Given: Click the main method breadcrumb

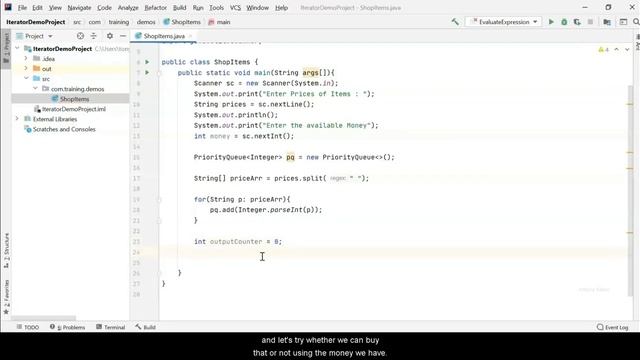Looking at the screenshot, I should coord(220,22).
